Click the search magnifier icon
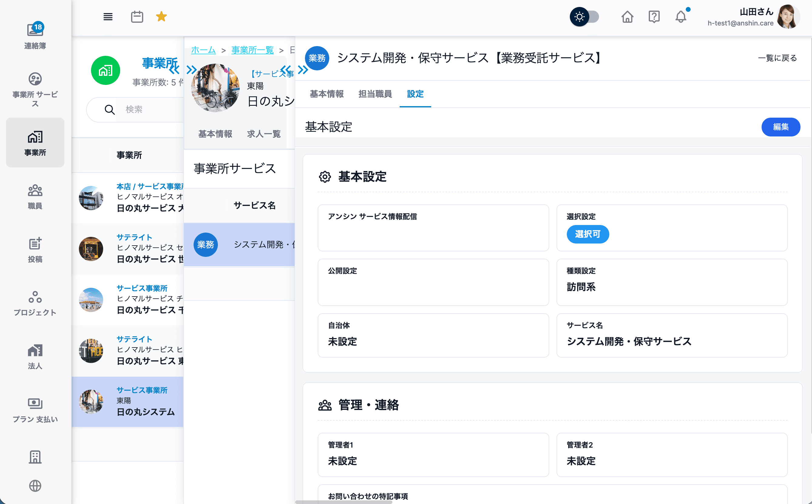Image resolution: width=812 pixels, height=504 pixels. pyautogui.click(x=109, y=109)
